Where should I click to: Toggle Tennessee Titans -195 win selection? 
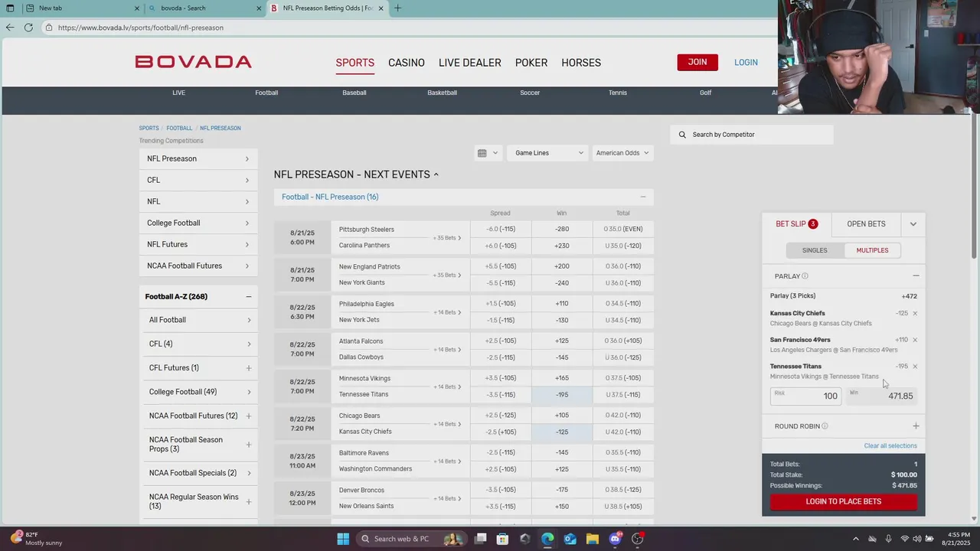click(x=562, y=394)
